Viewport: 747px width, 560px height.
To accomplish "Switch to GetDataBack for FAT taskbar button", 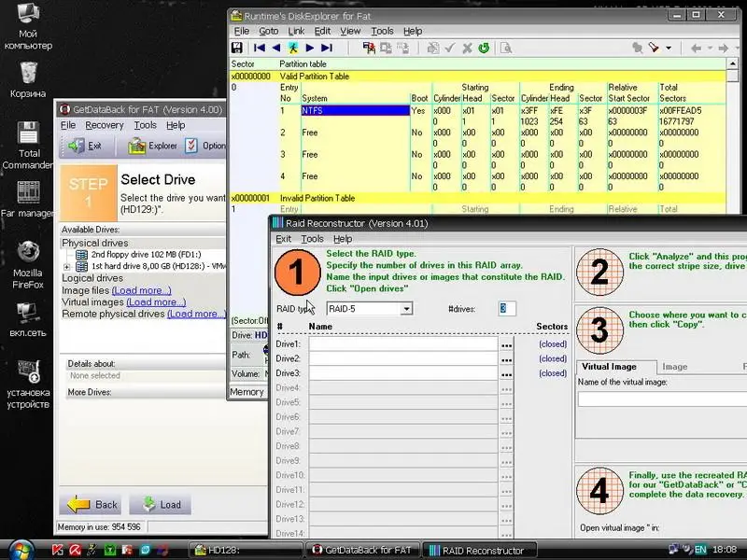I will pos(363,550).
